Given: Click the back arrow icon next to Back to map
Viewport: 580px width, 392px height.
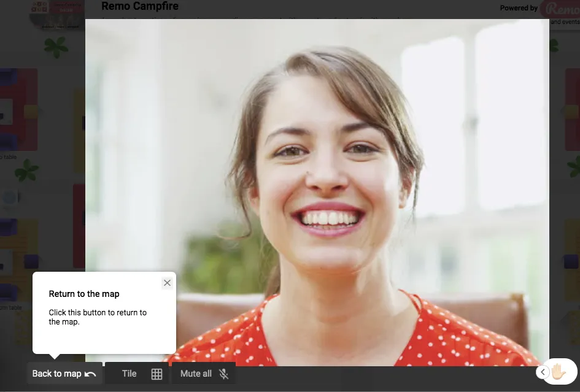Looking at the screenshot, I should click(90, 374).
